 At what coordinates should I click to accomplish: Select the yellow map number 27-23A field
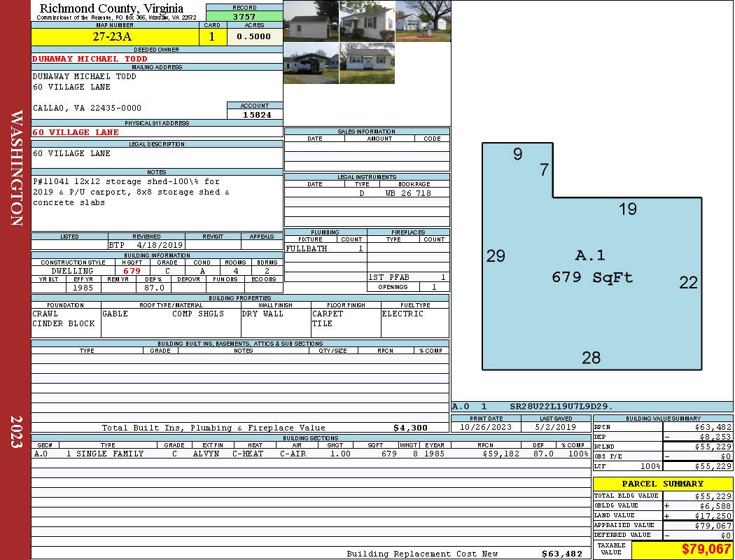[x=115, y=36]
